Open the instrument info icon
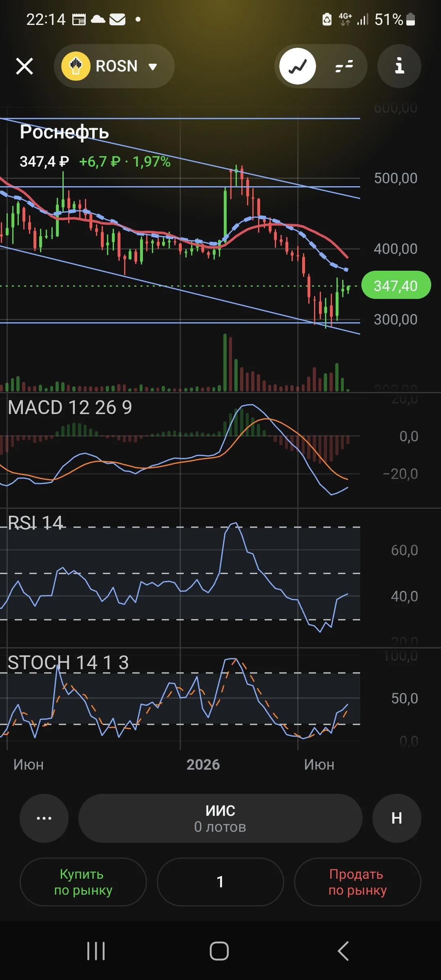The height and width of the screenshot is (980, 441). click(399, 66)
